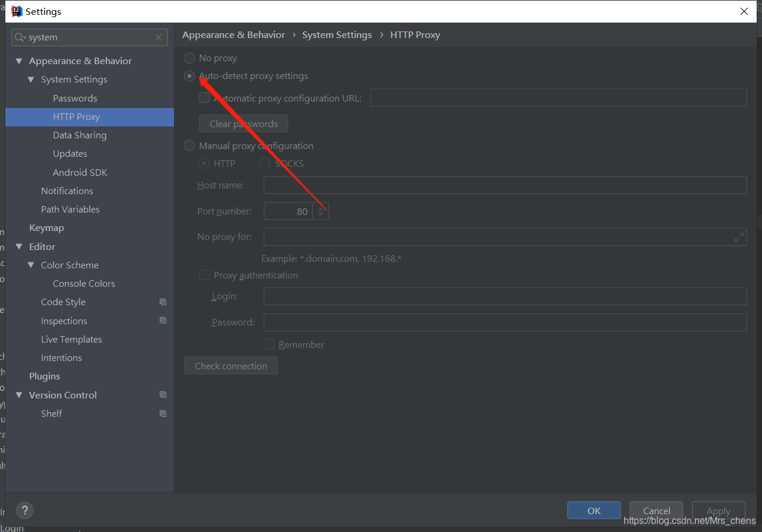The width and height of the screenshot is (762, 532).
Task: Click the 'Check connection' button
Action: pyautogui.click(x=231, y=366)
